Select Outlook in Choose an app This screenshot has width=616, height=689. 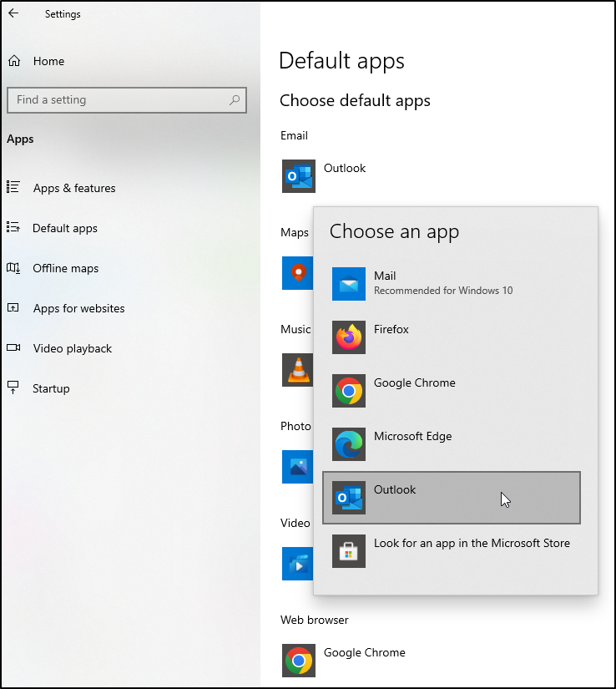452,498
